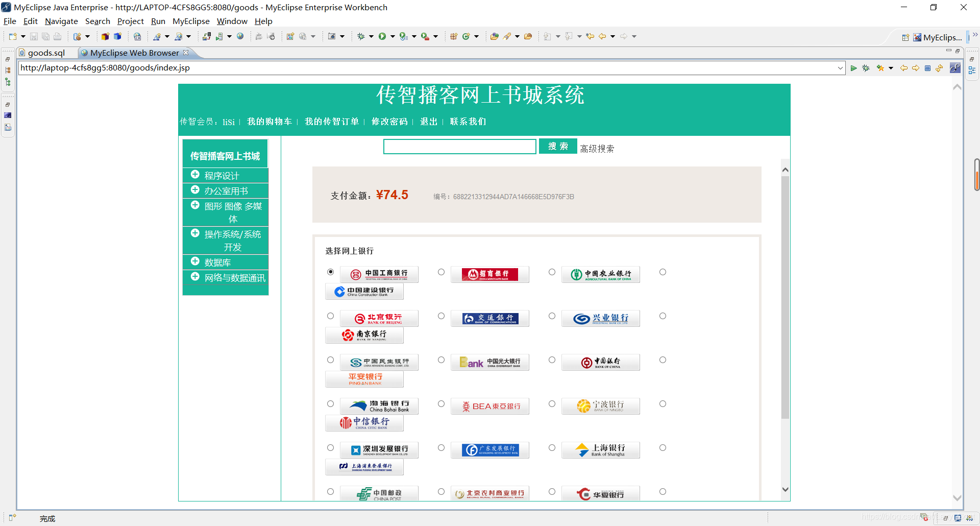Open the 高级搜索 link

pyautogui.click(x=596, y=148)
